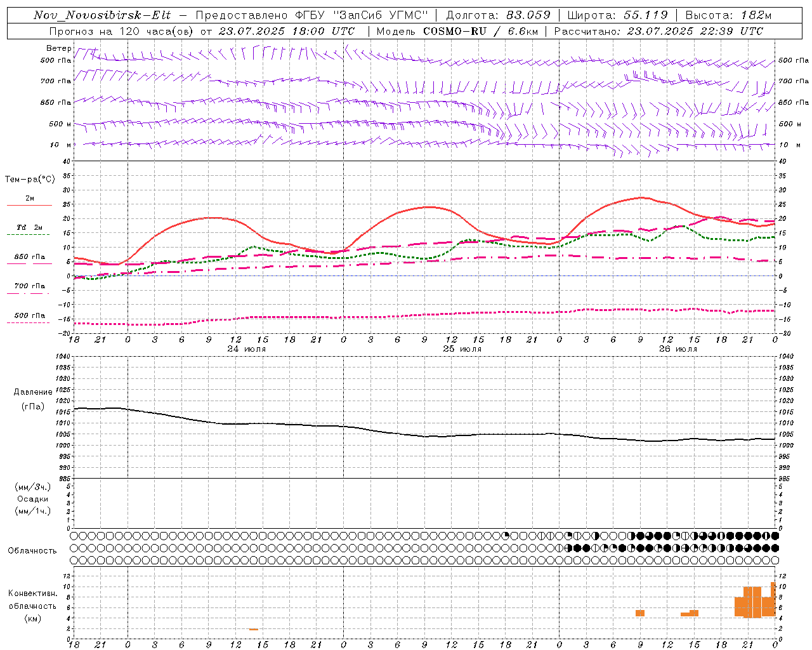Click the small orange convective bar on 24 июля

click(x=254, y=629)
